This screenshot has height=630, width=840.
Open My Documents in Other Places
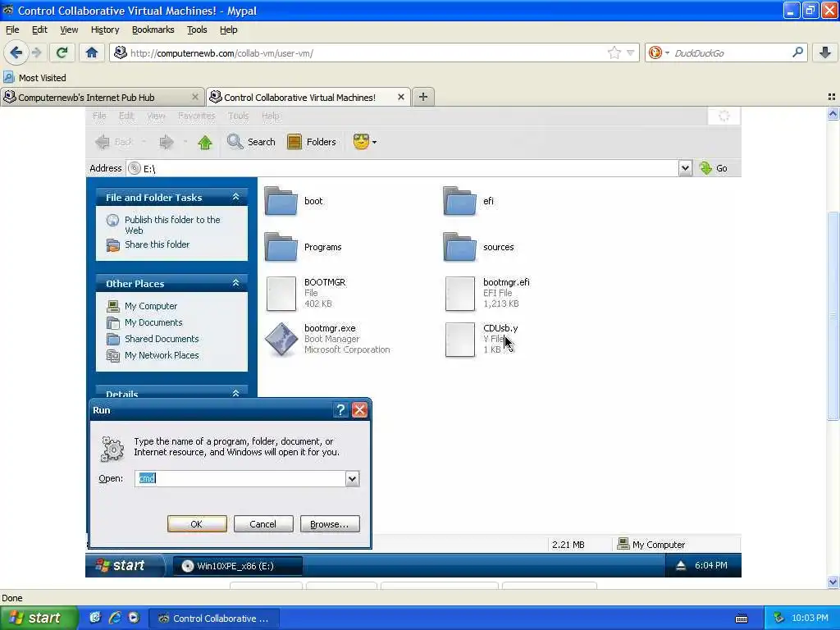pos(153,322)
